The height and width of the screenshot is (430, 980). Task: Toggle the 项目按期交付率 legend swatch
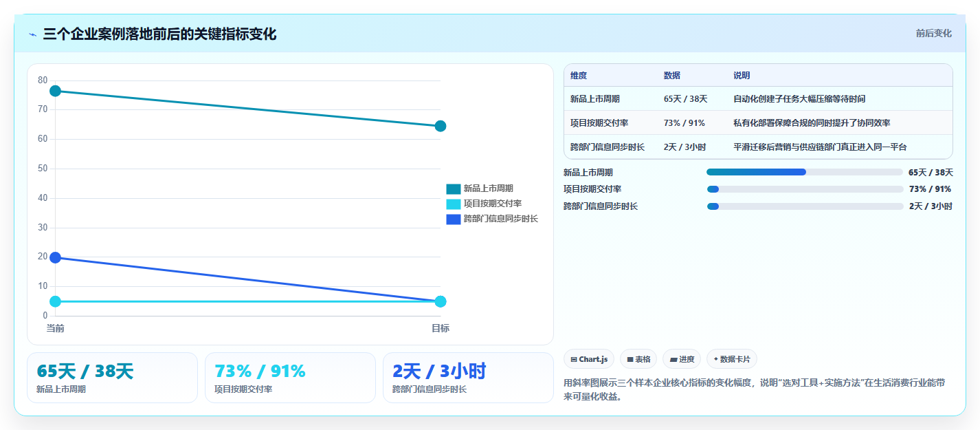click(x=454, y=204)
